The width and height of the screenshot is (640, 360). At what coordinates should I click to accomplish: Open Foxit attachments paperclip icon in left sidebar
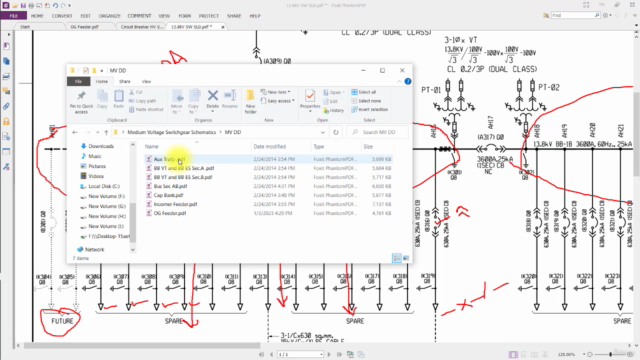pos(7,107)
